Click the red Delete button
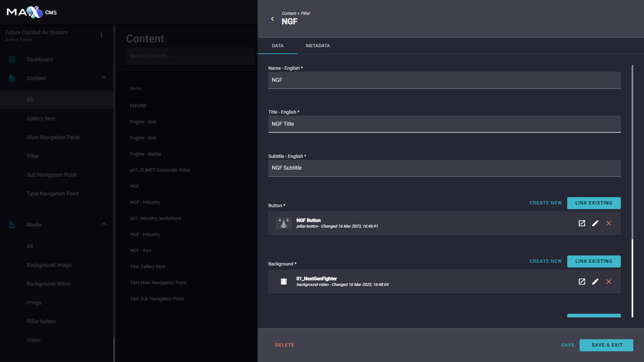644x362 pixels. click(284, 345)
